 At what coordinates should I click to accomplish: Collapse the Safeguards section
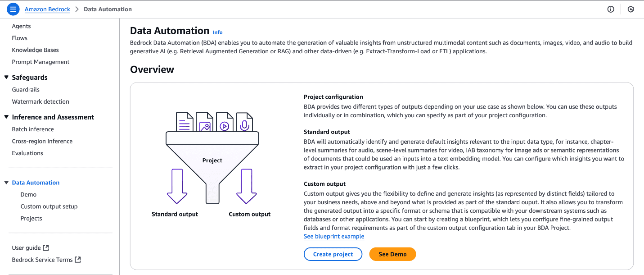(x=6, y=78)
